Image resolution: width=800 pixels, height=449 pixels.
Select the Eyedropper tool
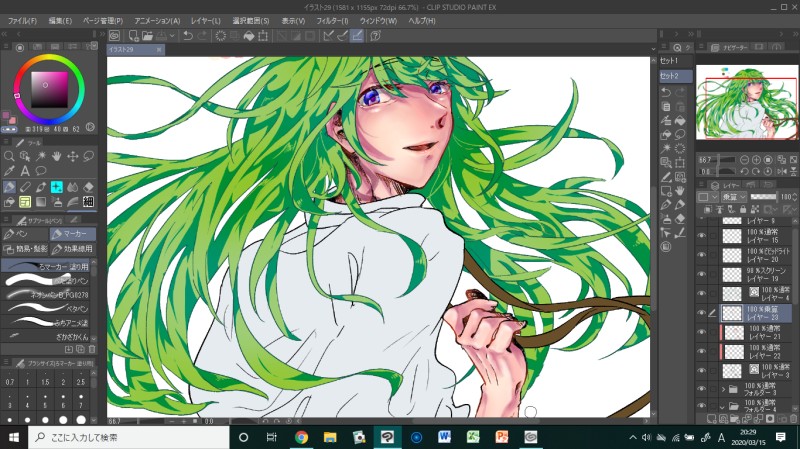coord(9,171)
